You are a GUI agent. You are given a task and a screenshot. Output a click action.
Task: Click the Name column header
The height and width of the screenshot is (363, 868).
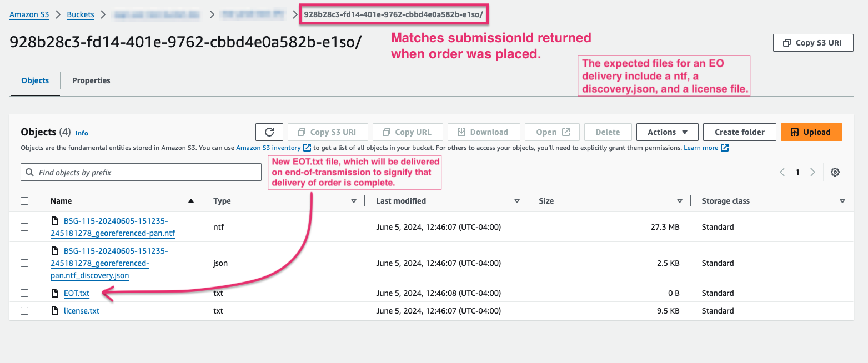61,201
